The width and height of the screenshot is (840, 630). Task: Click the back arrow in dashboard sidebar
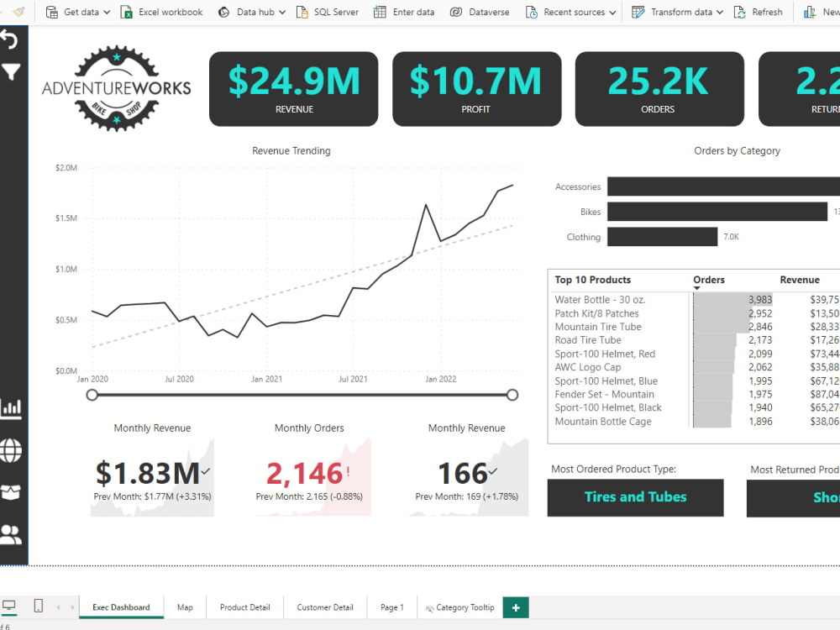click(9, 39)
